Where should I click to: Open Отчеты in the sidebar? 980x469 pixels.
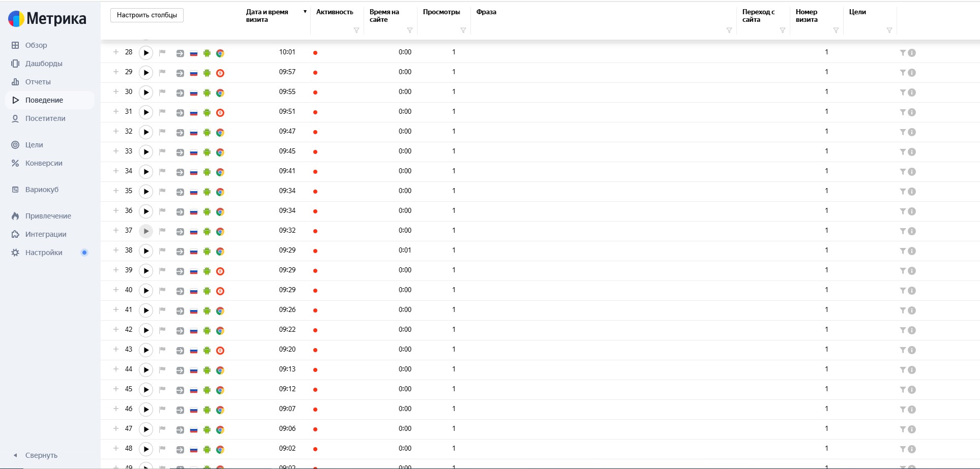[x=38, y=82]
